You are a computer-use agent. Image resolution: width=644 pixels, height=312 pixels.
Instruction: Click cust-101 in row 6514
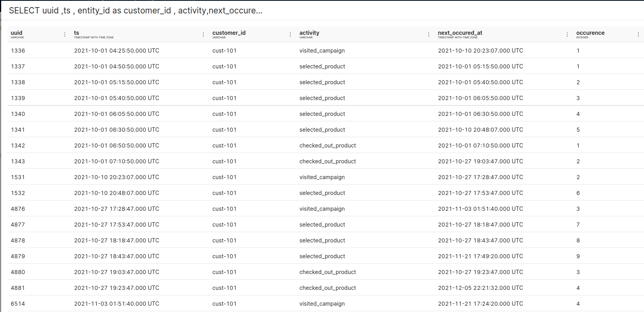(x=224, y=304)
